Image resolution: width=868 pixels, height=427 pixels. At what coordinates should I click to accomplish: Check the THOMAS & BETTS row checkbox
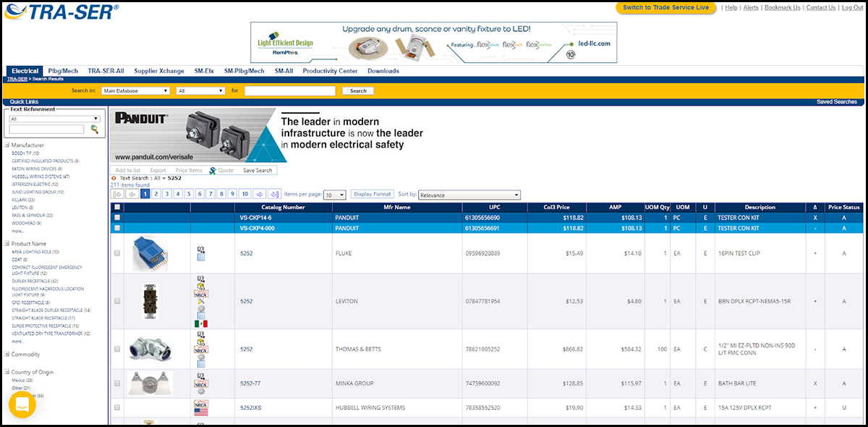[x=117, y=349]
